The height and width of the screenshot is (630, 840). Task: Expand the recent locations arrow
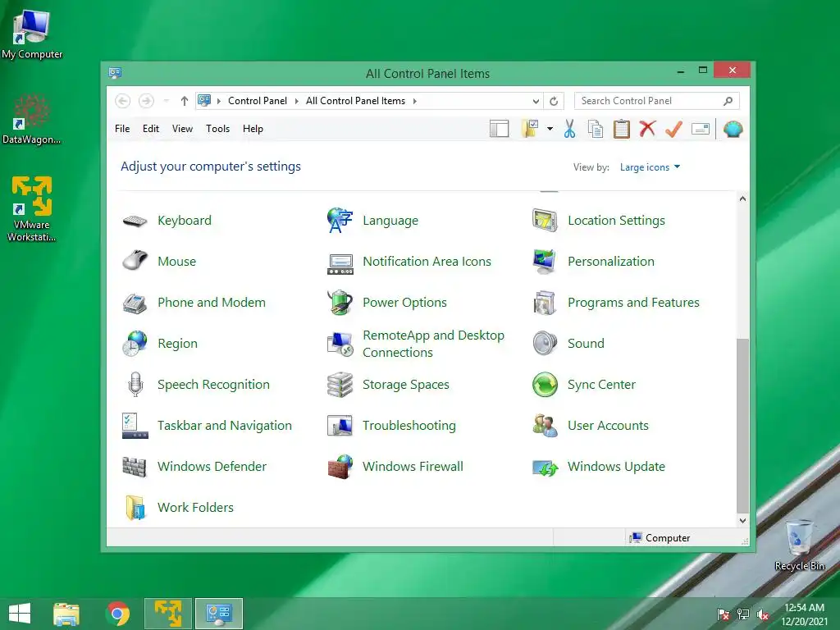point(166,101)
